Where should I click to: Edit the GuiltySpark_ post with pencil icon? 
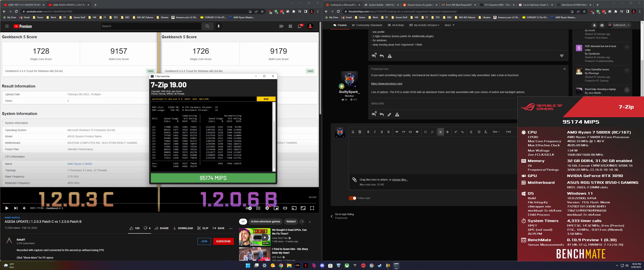coord(389,114)
